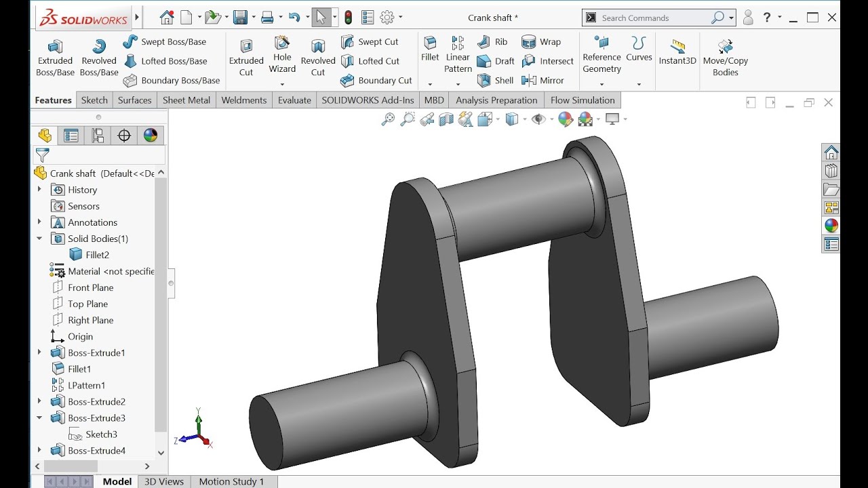Image resolution: width=868 pixels, height=488 pixels.
Task: Open the ConfigurationManager tab
Action: 98,136
